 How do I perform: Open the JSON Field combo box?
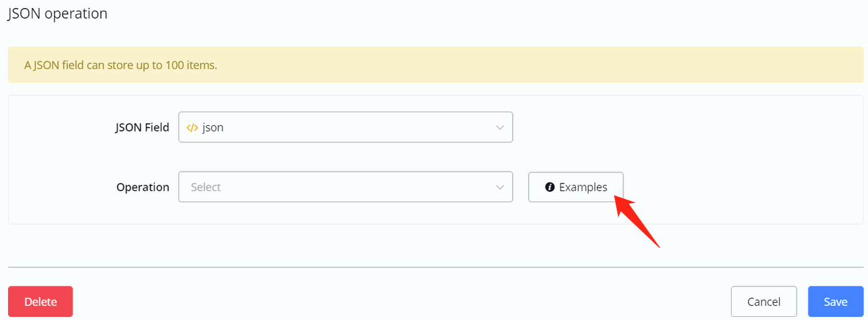click(x=345, y=127)
